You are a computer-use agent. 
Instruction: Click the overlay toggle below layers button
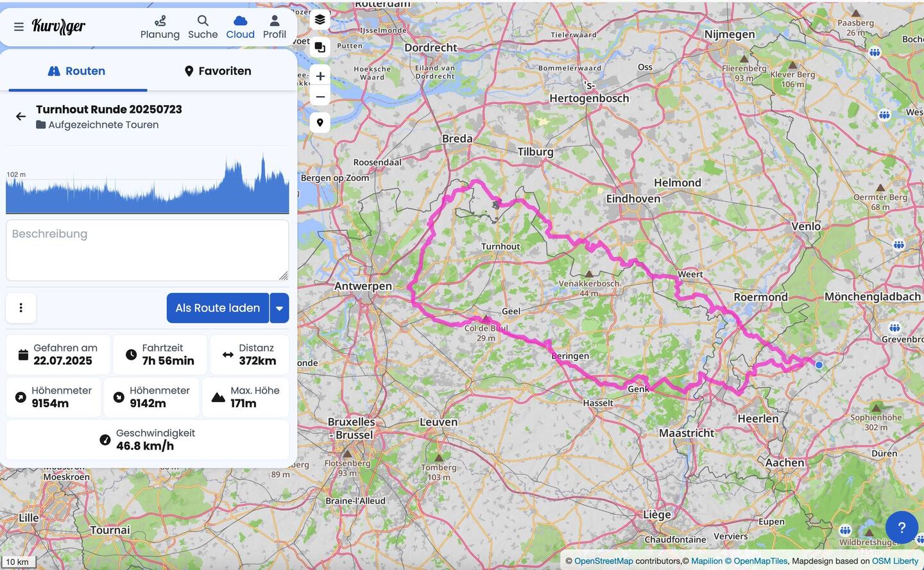click(x=320, y=47)
